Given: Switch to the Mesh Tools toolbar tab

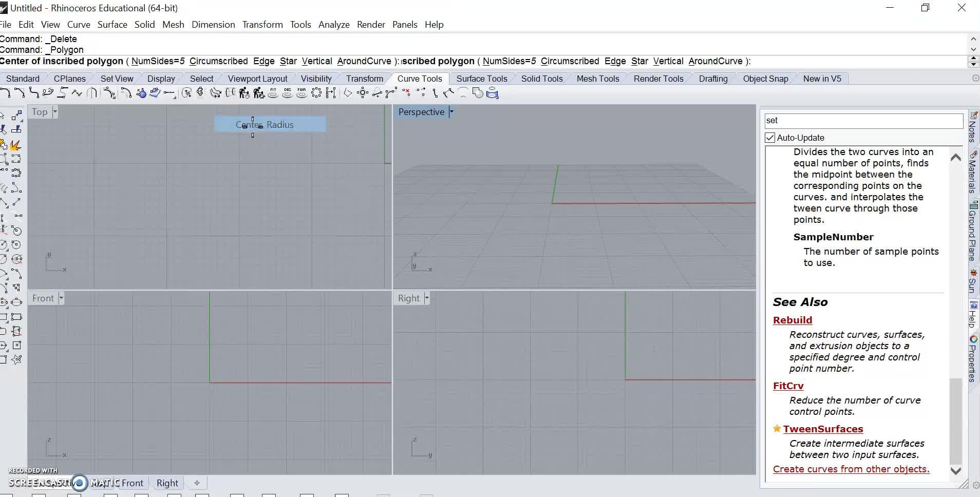Looking at the screenshot, I should click(x=598, y=79).
